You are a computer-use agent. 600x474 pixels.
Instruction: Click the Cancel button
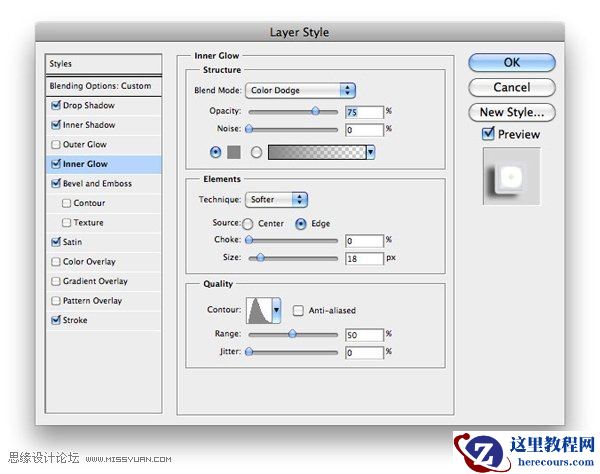[512, 87]
